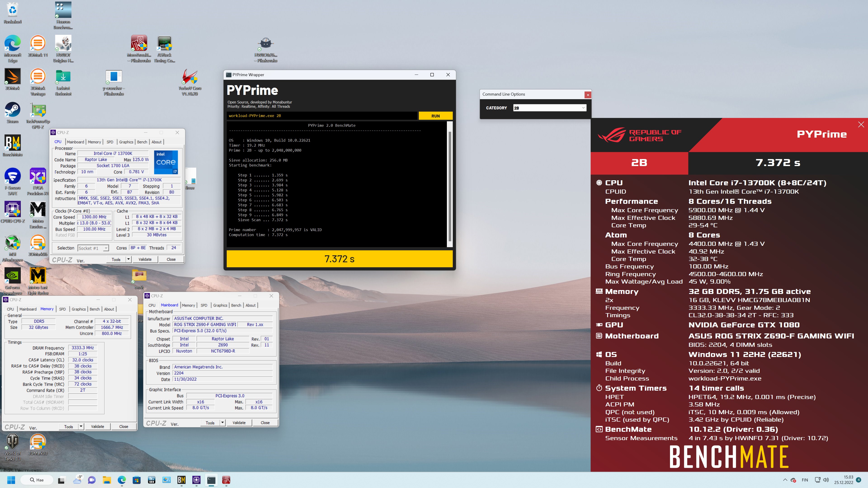Open Heaven Benchmark desktop icon
Screen dimensions: 868x488
(63, 15)
